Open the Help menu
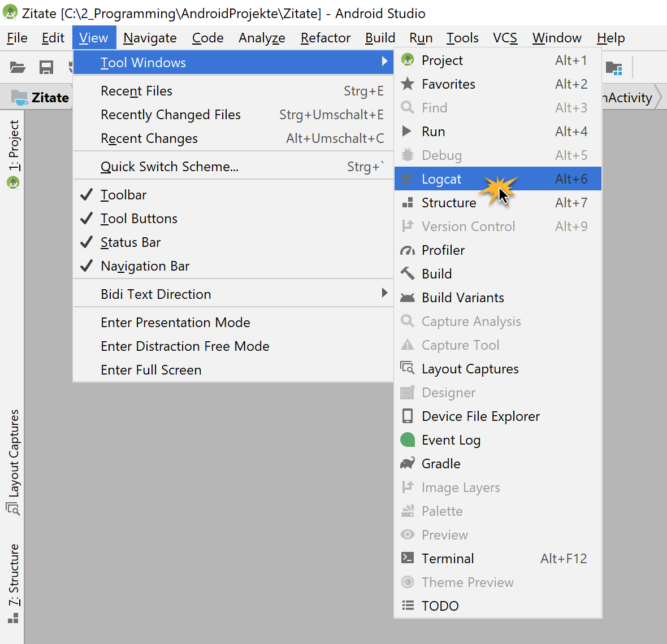The height and width of the screenshot is (644, 667). pyautogui.click(x=610, y=38)
